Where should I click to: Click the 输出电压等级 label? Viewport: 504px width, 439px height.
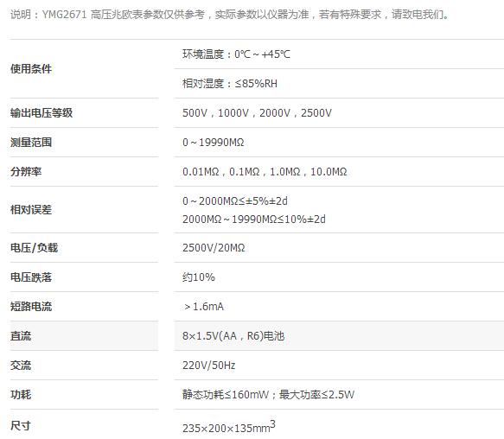click(41, 113)
